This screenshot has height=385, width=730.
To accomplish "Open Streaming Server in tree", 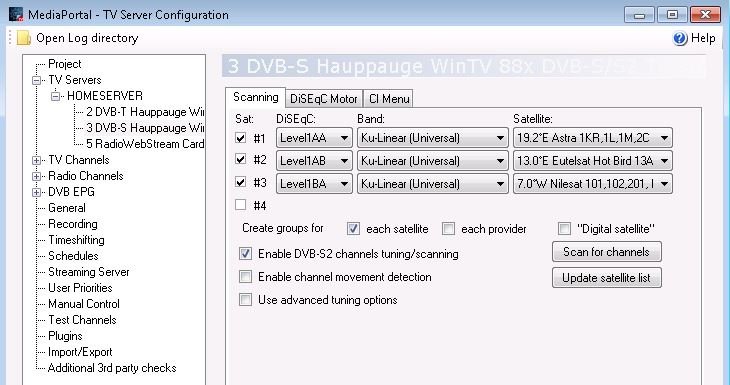I will pos(88,272).
